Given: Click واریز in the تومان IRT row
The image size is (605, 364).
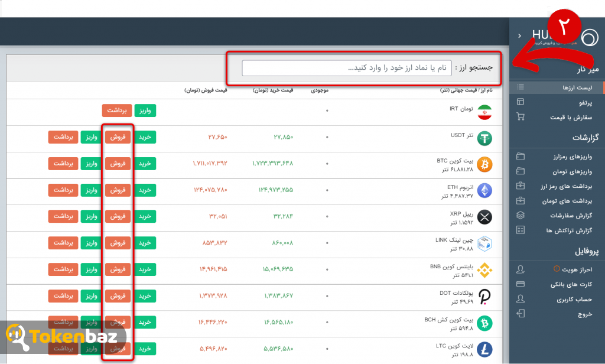Looking at the screenshot, I should 145,110.
